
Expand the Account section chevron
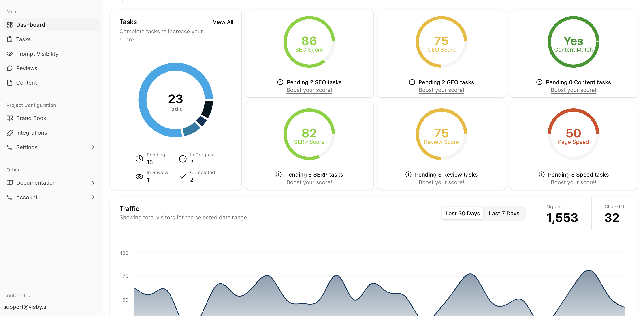tap(93, 197)
